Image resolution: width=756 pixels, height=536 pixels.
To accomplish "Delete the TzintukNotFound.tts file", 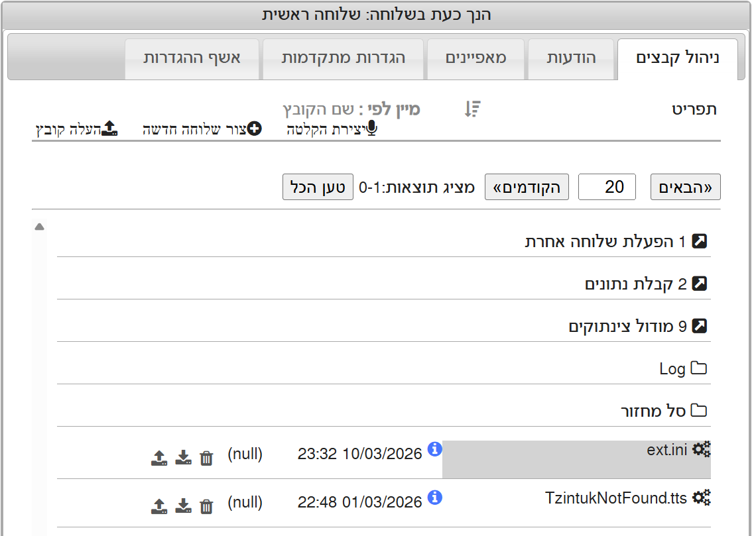I will tap(207, 507).
